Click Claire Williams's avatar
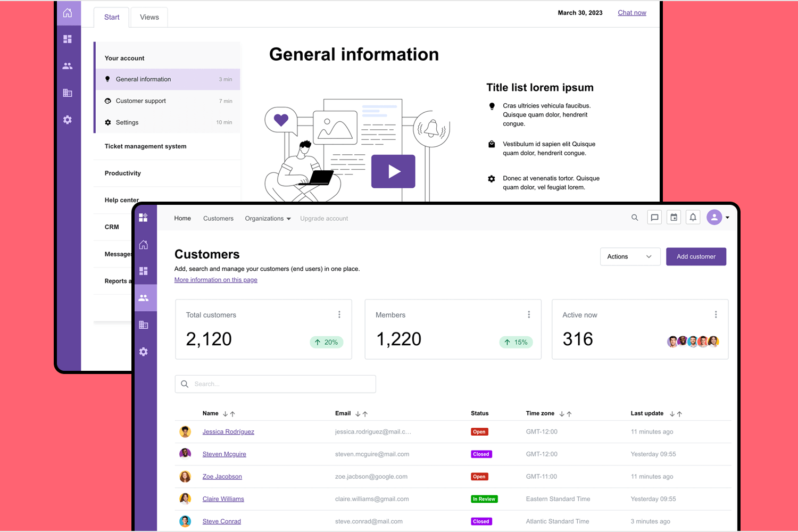798x532 pixels. [185, 499]
